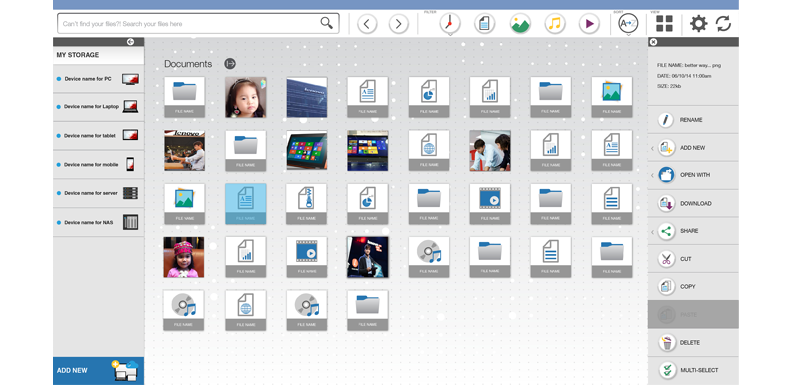This screenshot has width=790, height=385.
Task: Open the girl in pink hat photo
Action: point(184,257)
